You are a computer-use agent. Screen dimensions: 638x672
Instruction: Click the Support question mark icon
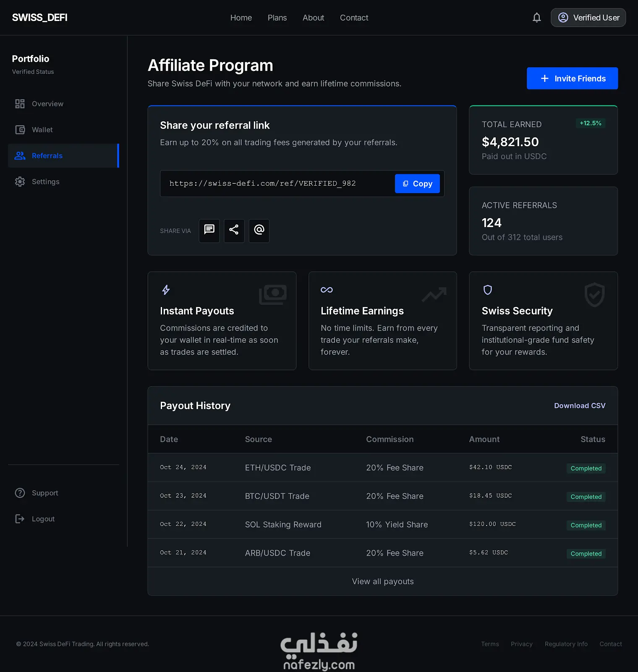pyautogui.click(x=20, y=493)
